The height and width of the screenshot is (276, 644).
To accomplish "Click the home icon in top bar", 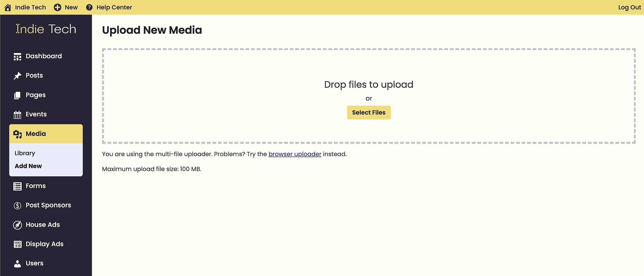I will [x=8, y=8].
